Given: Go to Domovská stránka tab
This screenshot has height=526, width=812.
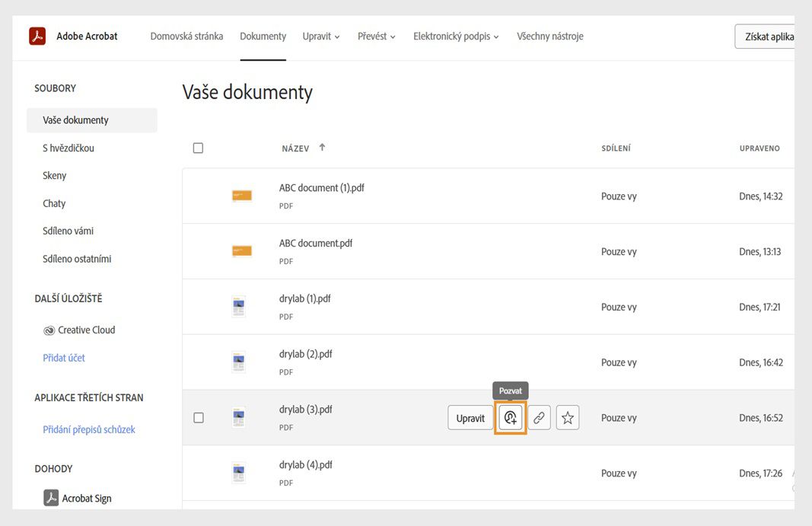Looking at the screenshot, I should coord(186,37).
